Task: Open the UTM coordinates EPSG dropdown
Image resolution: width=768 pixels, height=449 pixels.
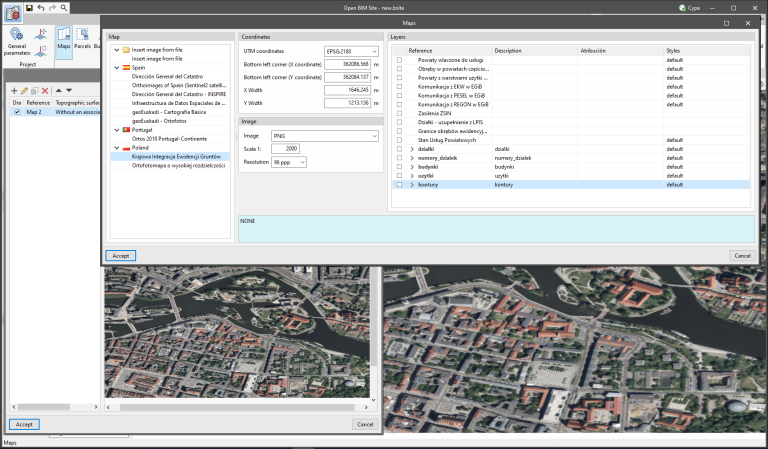Action: [351, 50]
